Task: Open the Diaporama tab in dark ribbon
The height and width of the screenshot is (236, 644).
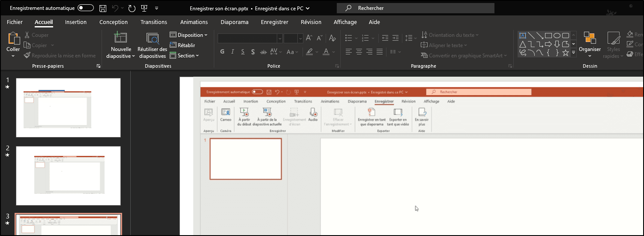Action: click(234, 22)
